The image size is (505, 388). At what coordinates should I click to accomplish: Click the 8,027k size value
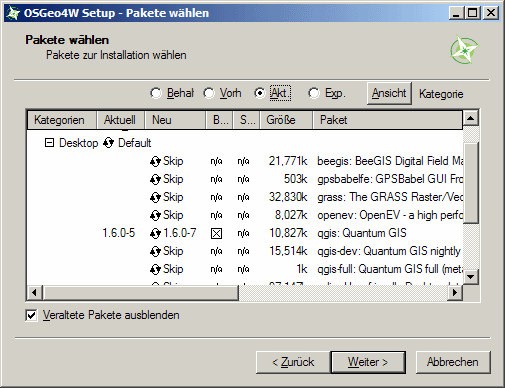pos(291,215)
